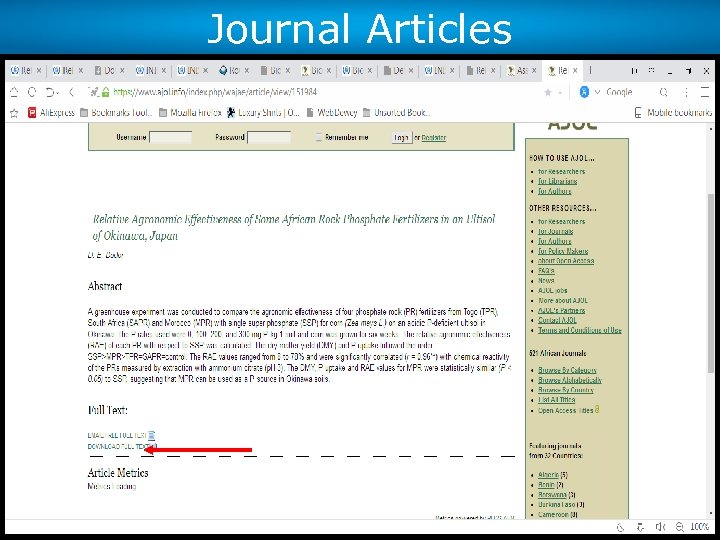Click the blue search engine icon

(584, 92)
